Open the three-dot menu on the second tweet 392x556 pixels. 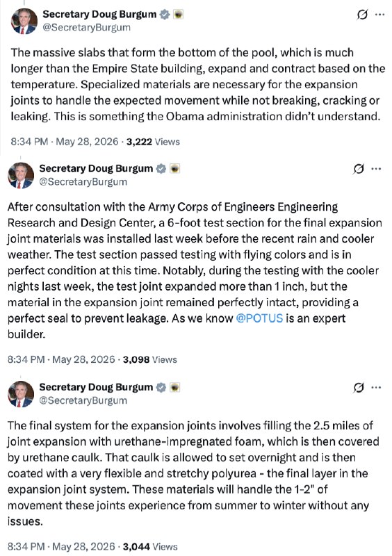pyautogui.click(x=377, y=169)
